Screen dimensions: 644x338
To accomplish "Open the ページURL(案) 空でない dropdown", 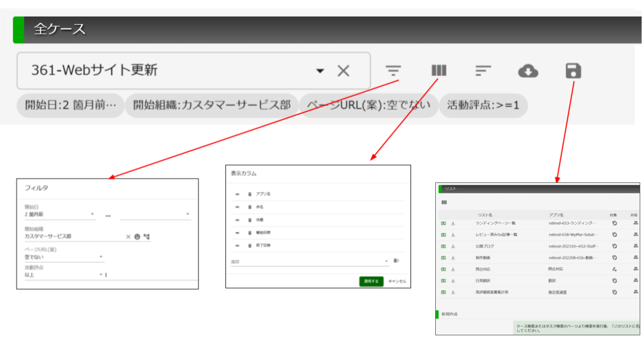I will click(64, 258).
